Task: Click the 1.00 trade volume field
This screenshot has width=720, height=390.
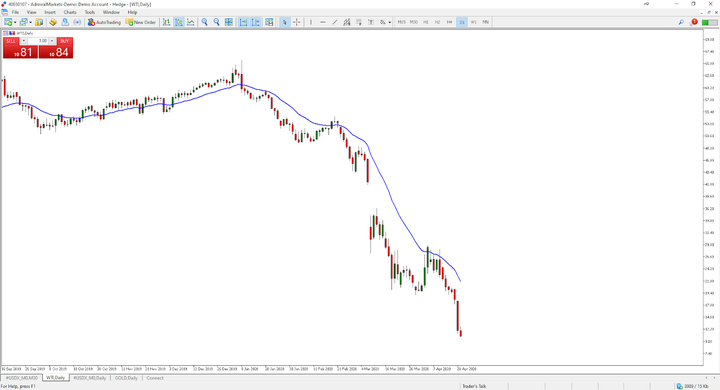Action: 38,41
